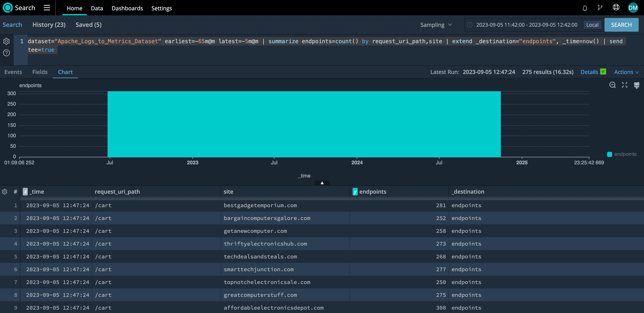Click the query help question icon
The width and height of the screenshot is (644, 313).
point(7,53)
